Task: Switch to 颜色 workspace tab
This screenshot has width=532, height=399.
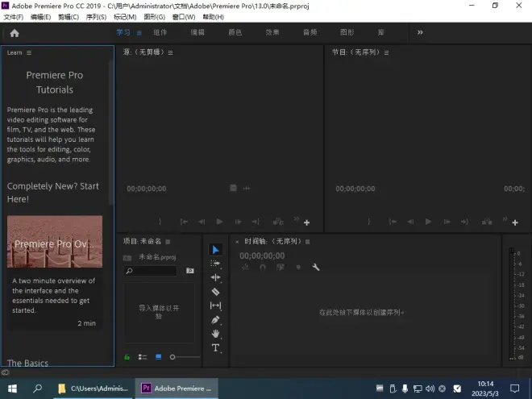Action: pos(235,32)
